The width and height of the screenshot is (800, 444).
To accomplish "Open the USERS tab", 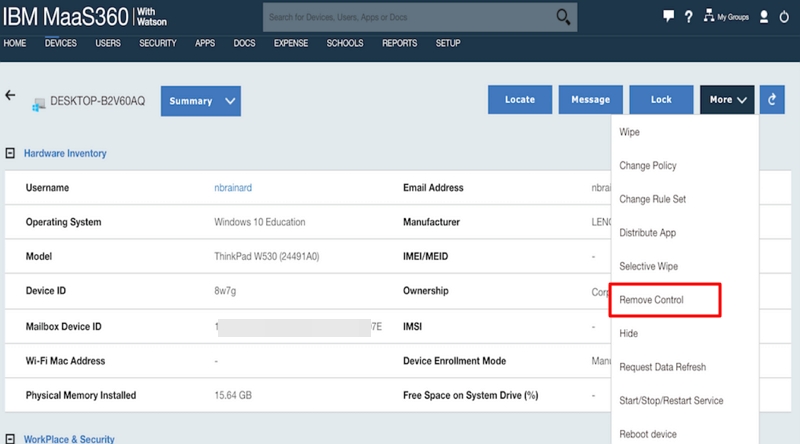I will point(108,43).
